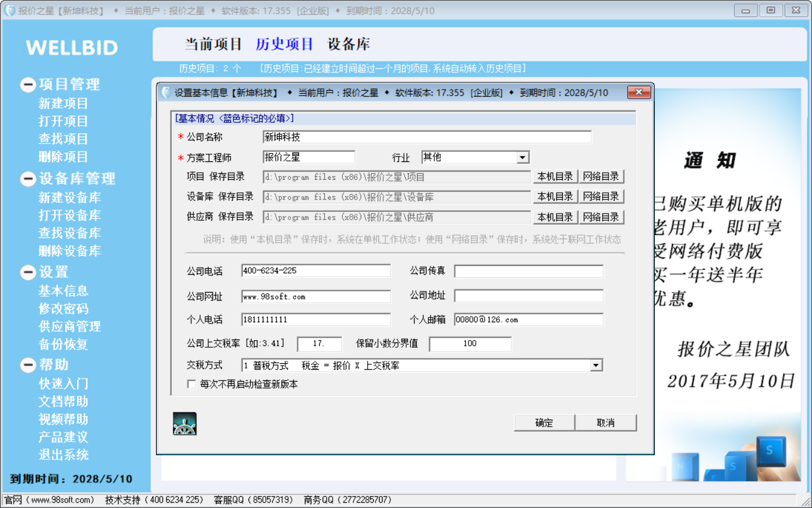812x508 pixels.
Task: Click the 个人电话 input field
Action: click(x=316, y=319)
